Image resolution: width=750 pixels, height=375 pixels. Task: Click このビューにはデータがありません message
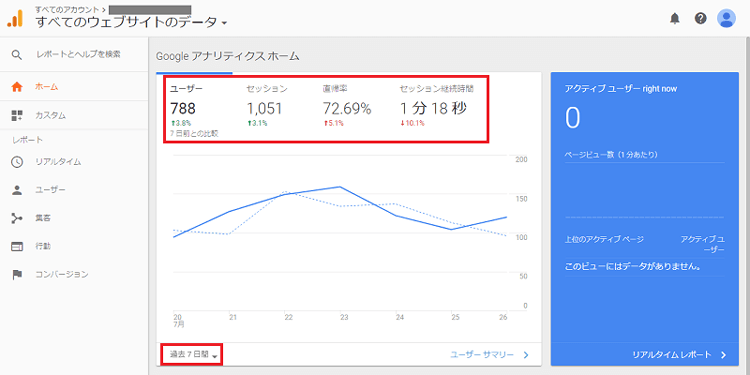pos(633,267)
